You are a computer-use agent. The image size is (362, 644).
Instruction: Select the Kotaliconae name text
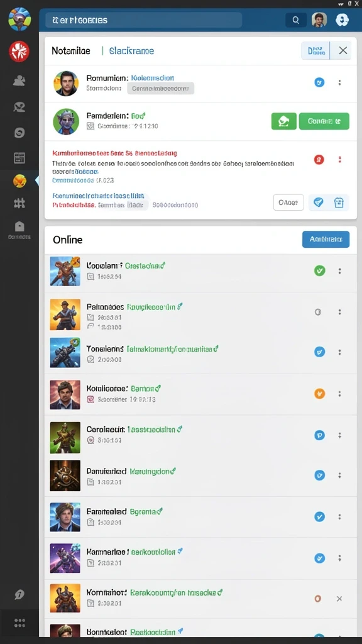tap(107, 388)
